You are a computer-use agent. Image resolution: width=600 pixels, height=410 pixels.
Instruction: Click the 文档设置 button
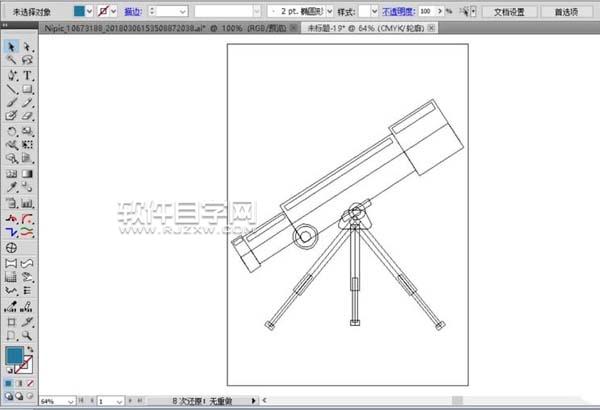pos(509,12)
